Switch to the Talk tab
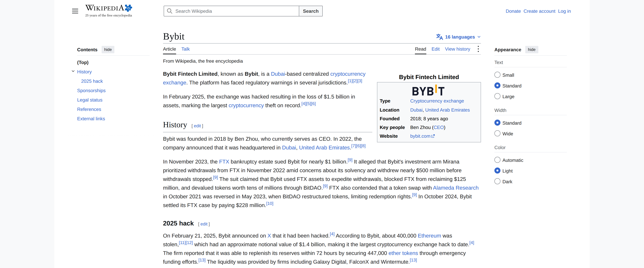The height and width of the screenshot is (268, 644). pos(185,49)
